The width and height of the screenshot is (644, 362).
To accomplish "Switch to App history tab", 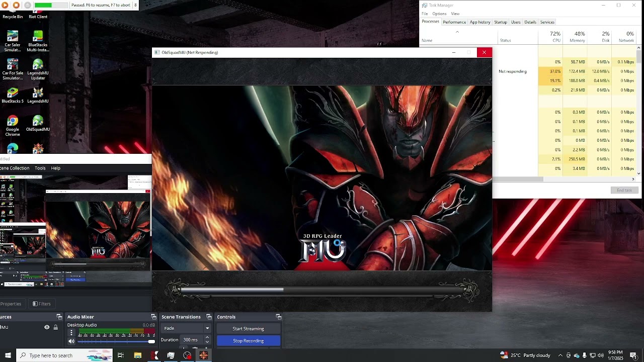I will point(480,22).
